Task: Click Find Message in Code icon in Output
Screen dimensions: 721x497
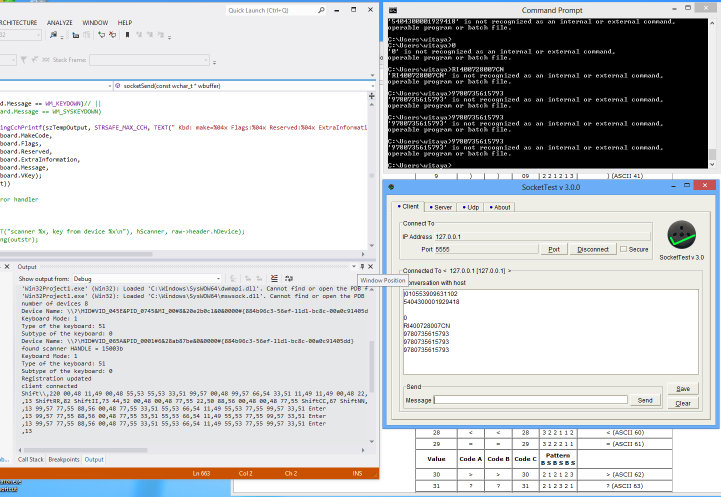Action: [233, 279]
